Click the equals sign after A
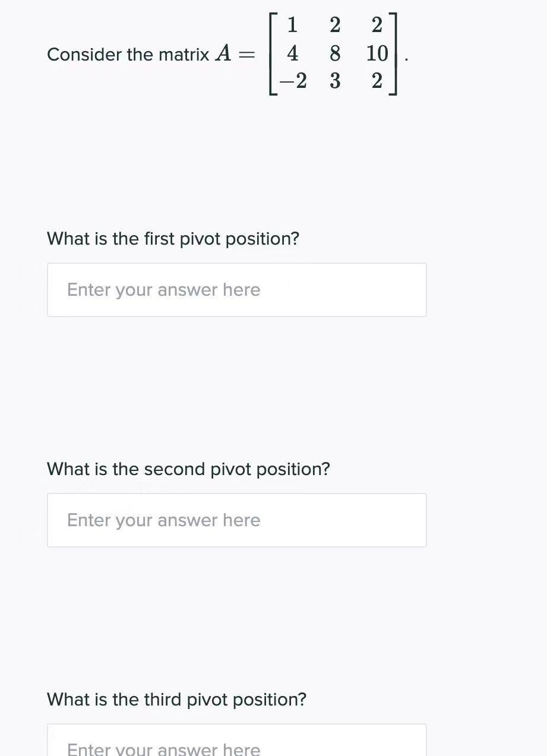 pyautogui.click(x=246, y=55)
